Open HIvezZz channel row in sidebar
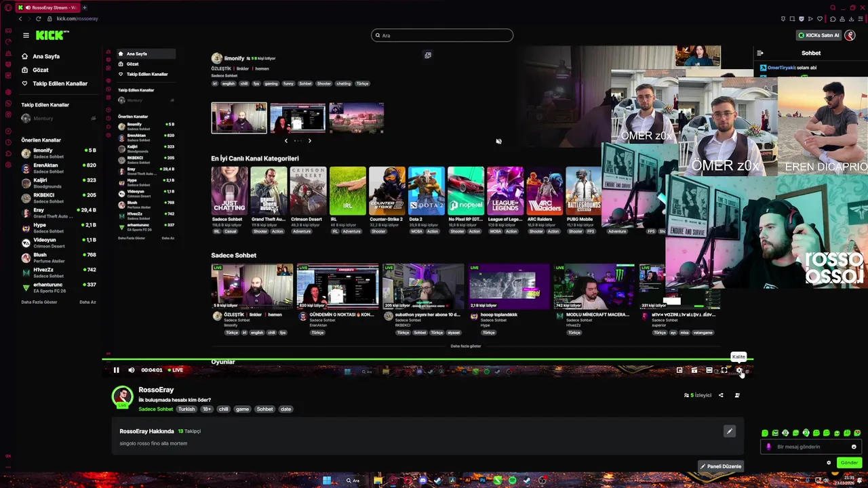 (58, 272)
